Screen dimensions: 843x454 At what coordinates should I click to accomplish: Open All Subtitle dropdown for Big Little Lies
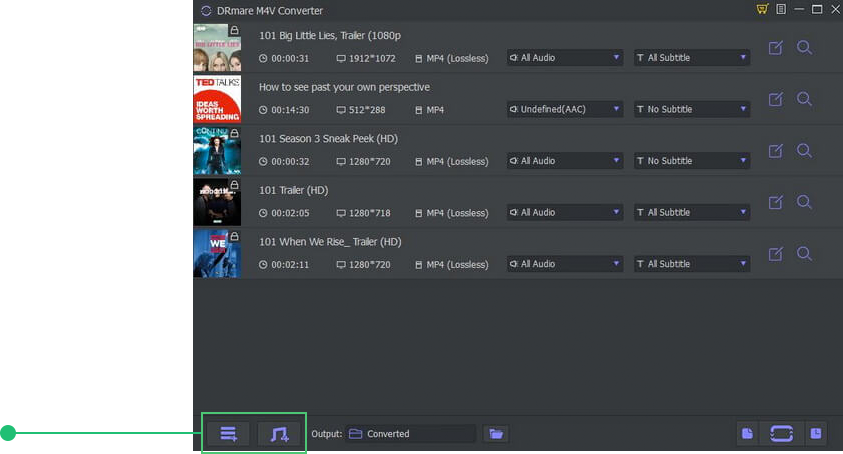(x=692, y=58)
